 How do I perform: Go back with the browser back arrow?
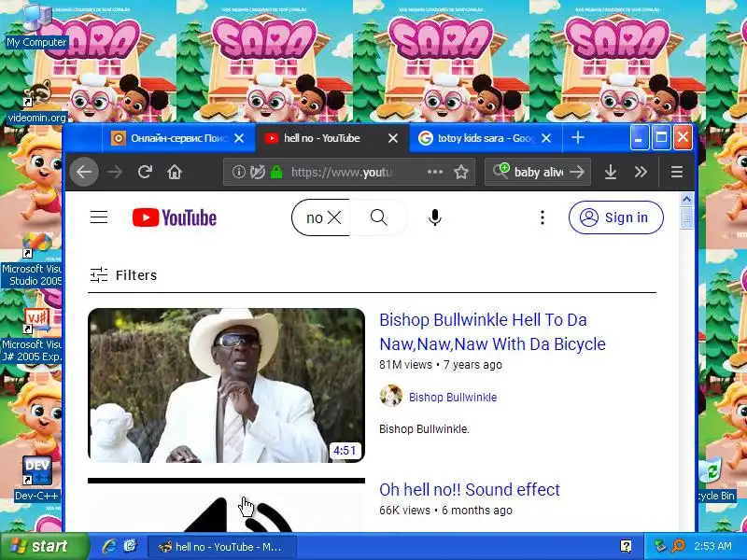84,172
